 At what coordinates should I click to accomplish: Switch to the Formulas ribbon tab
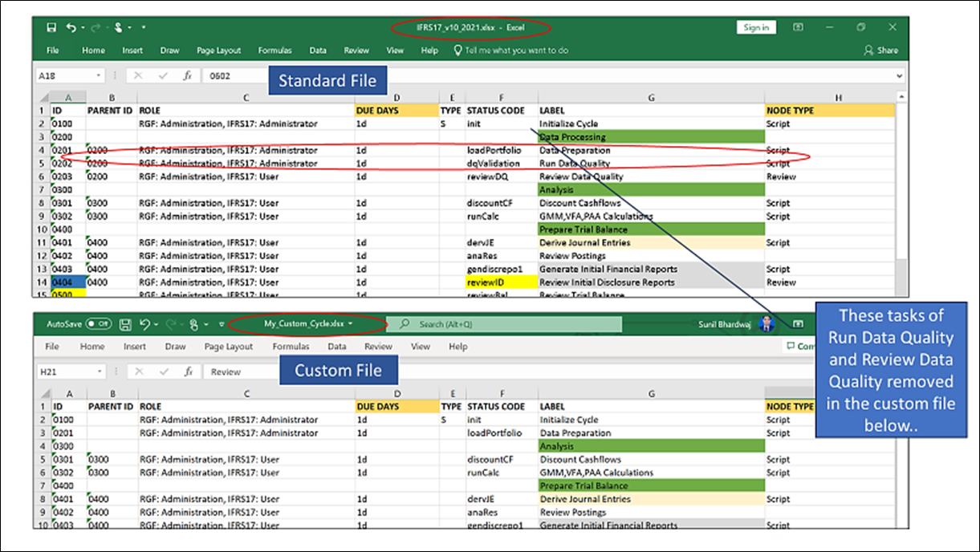[274, 50]
